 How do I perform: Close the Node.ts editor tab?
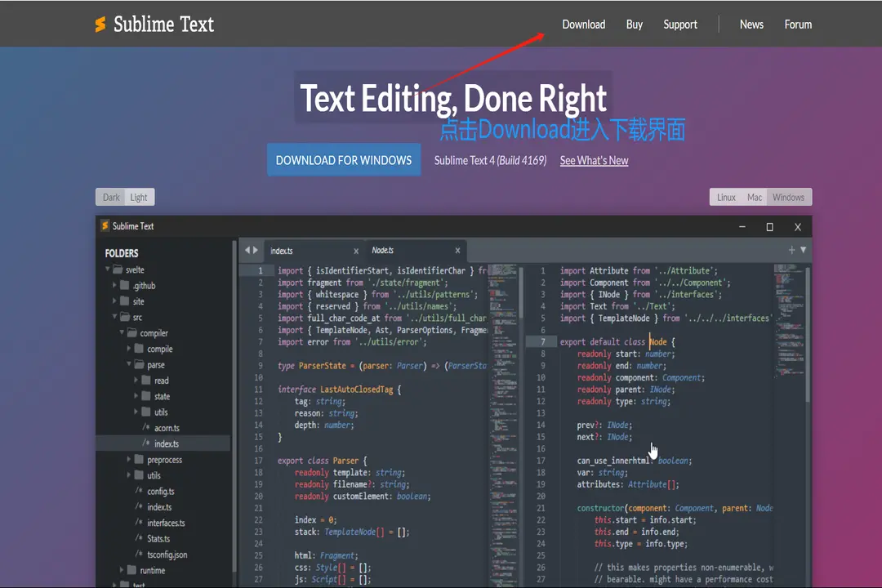[x=457, y=251]
